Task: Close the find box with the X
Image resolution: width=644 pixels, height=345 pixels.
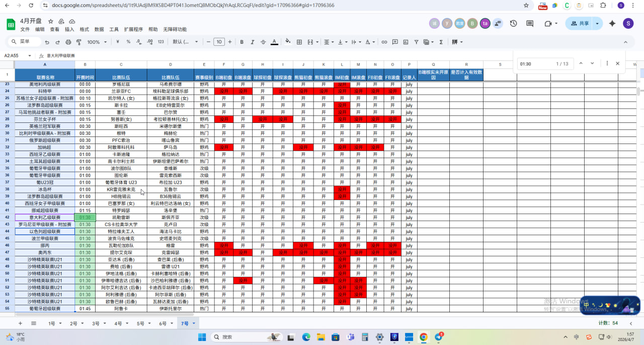Action: point(617,63)
